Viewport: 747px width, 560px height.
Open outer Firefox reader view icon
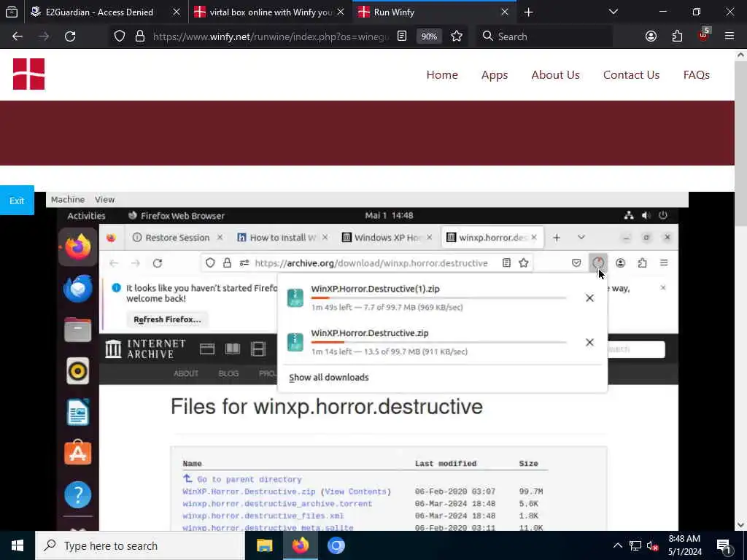pyautogui.click(x=402, y=36)
